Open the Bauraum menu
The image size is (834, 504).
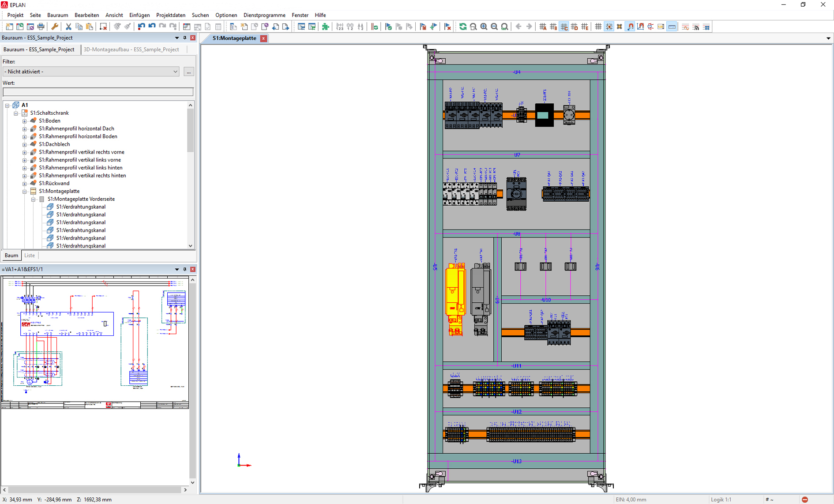tap(57, 15)
